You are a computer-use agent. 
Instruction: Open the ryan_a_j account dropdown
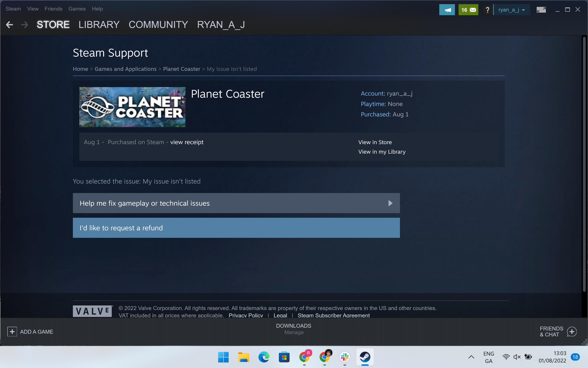(512, 10)
